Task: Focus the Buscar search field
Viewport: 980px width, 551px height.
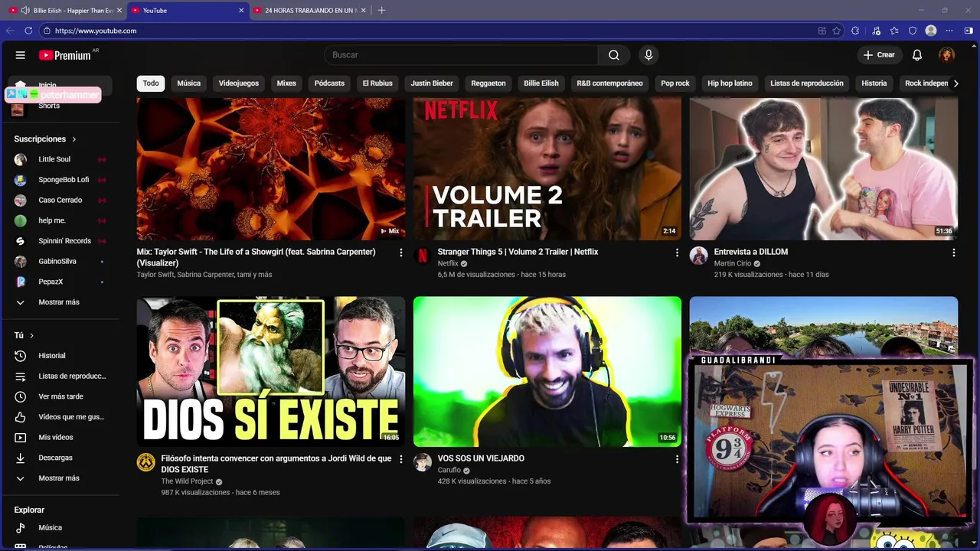Action: (461, 55)
